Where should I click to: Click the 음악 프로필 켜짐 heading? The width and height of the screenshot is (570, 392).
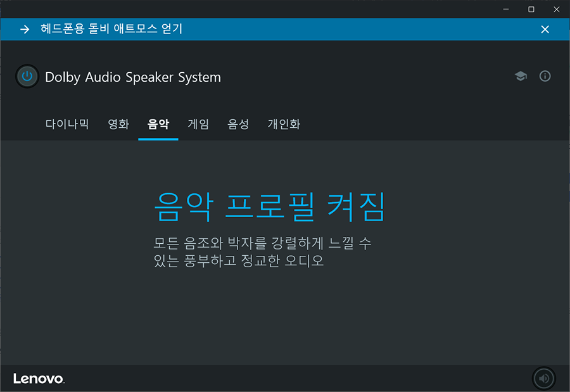point(269,206)
